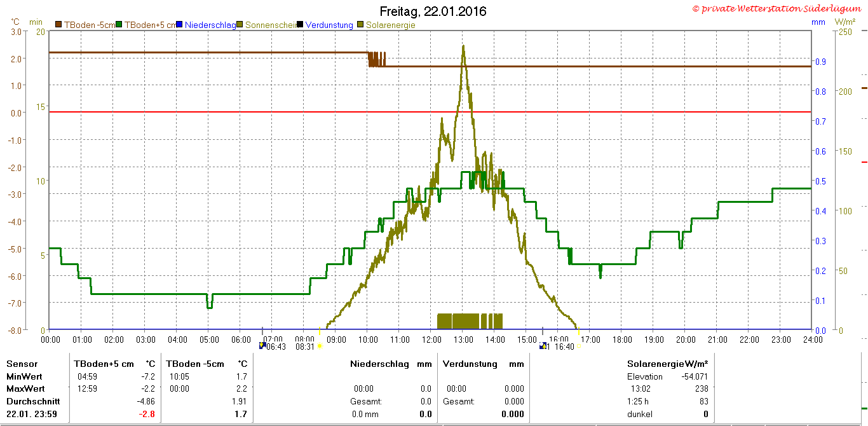Click the sunset marker next to 16:40
868x426 pixels.
(x=579, y=347)
